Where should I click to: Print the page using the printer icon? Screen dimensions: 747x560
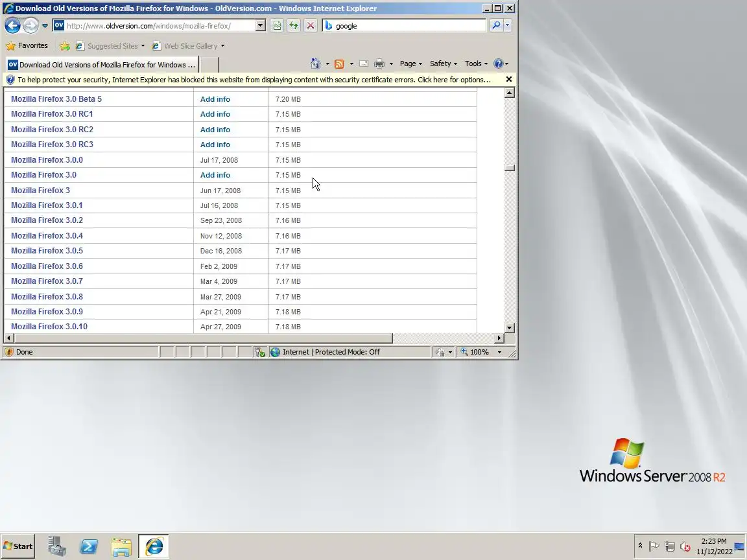point(379,64)
